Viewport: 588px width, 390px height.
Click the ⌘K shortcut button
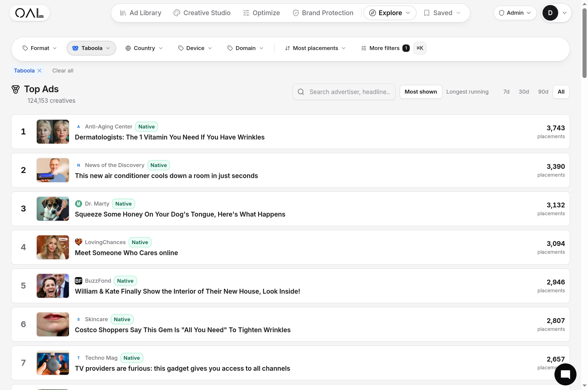420,48
